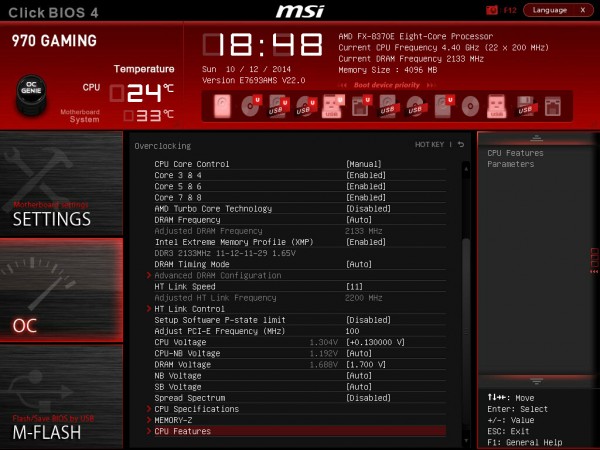Screen dimensions: 600x450
Task: Open DRAM Timing Mode Auto dropdown
Action: 359,264
